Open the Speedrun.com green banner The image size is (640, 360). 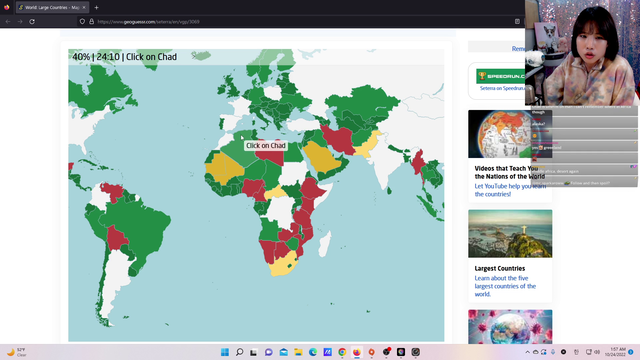coord(500,76)
